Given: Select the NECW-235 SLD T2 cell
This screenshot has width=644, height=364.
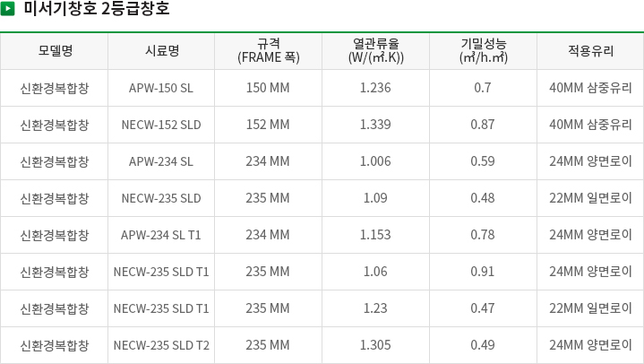Looking at the screenshot, I should pyautogui.click(x=161, y=345).
